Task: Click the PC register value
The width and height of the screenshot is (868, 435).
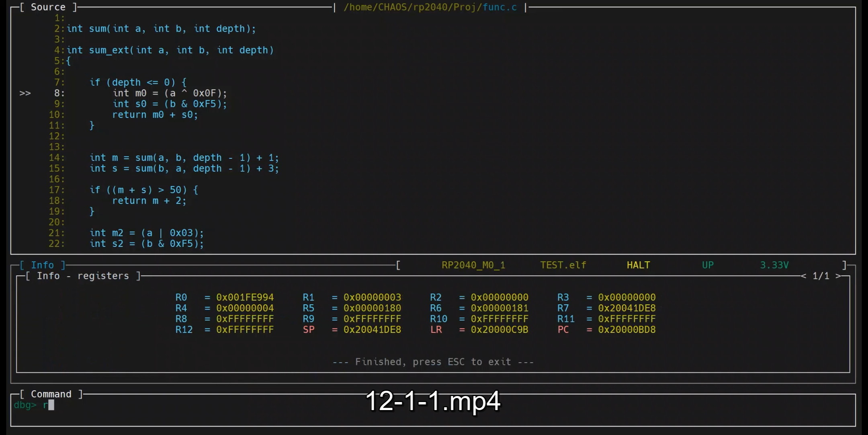Action: [x=626, y=330]
